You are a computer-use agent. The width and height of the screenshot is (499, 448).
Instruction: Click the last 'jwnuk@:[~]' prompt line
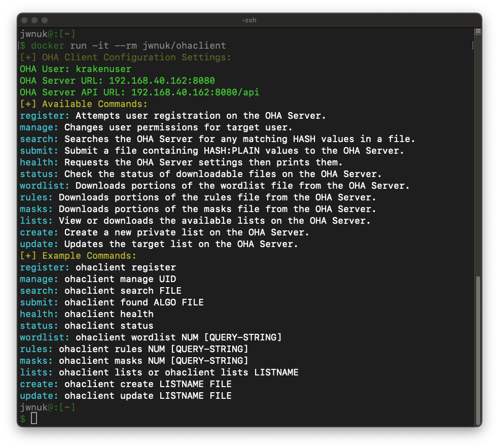point(48,407)
